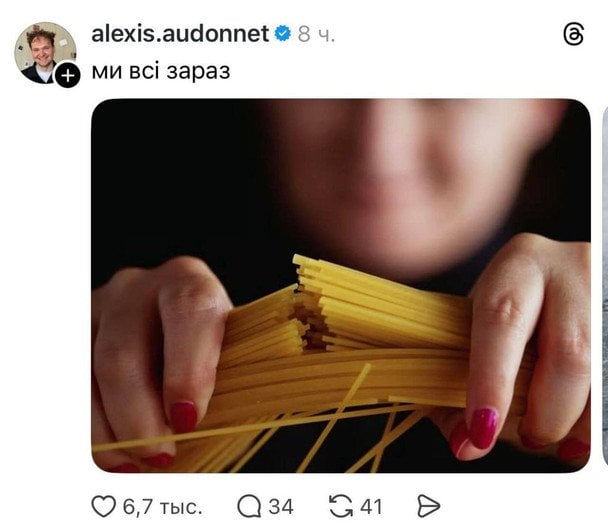
Task: Repost using the circular arrows icon
Action: tap(340, 506)
